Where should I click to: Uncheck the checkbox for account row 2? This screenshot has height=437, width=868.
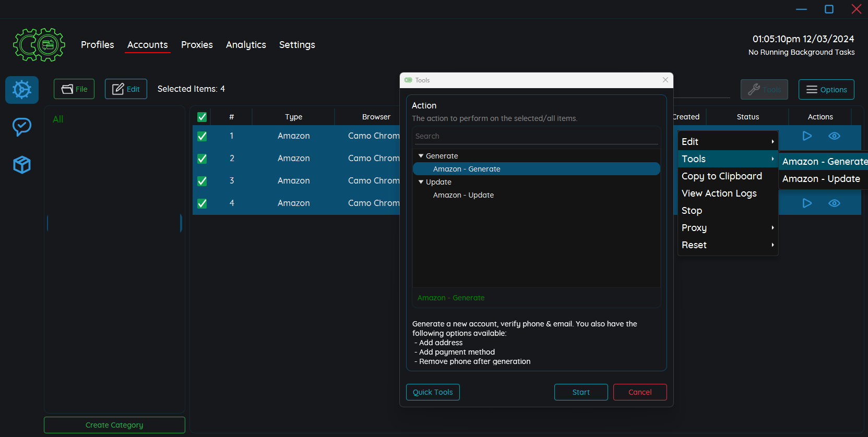tap(202, 159)
